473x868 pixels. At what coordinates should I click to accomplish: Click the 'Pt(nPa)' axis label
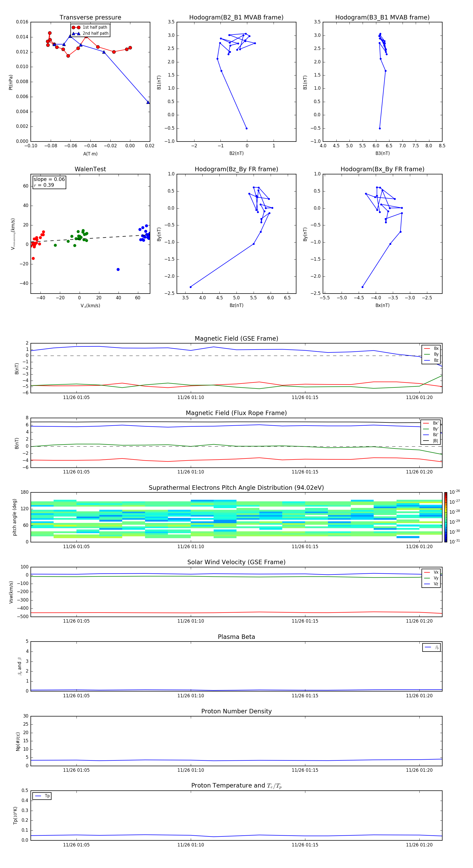click(11, 82)
